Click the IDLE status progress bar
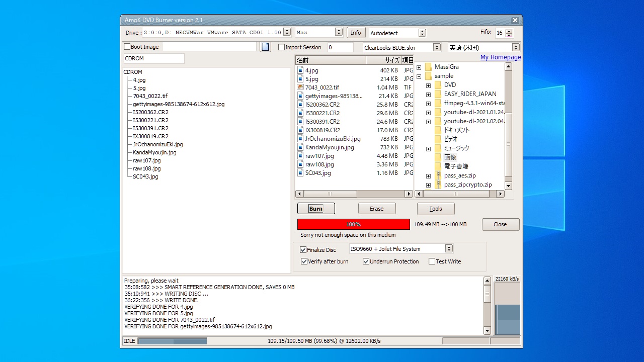Viewport: 644px width, 362px height. [x=173, y=341]
